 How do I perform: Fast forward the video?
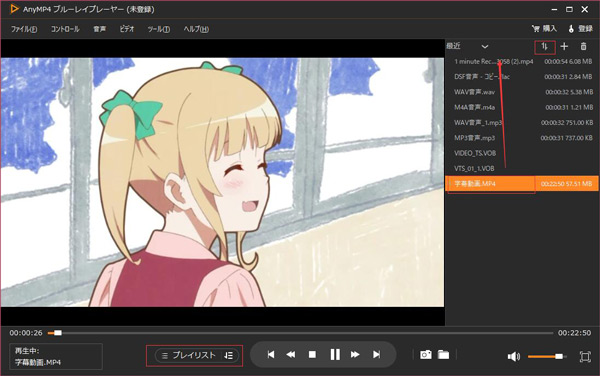[x=355, y=355]
